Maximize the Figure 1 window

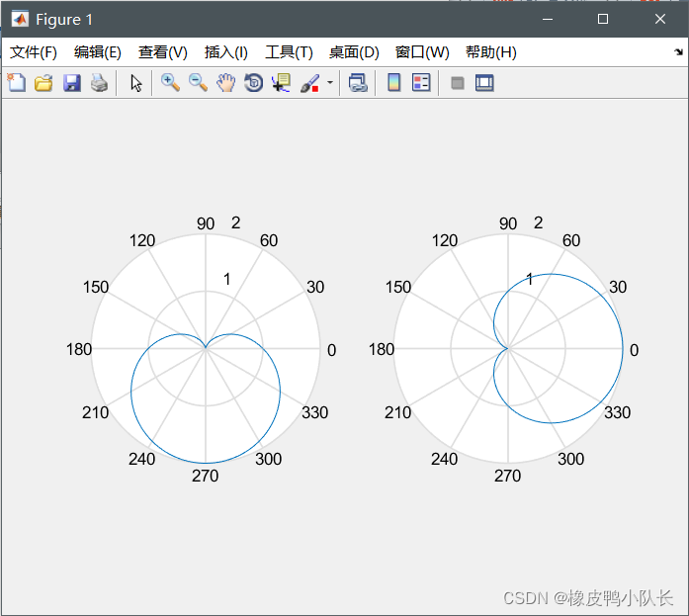click(x=603, y=19)
